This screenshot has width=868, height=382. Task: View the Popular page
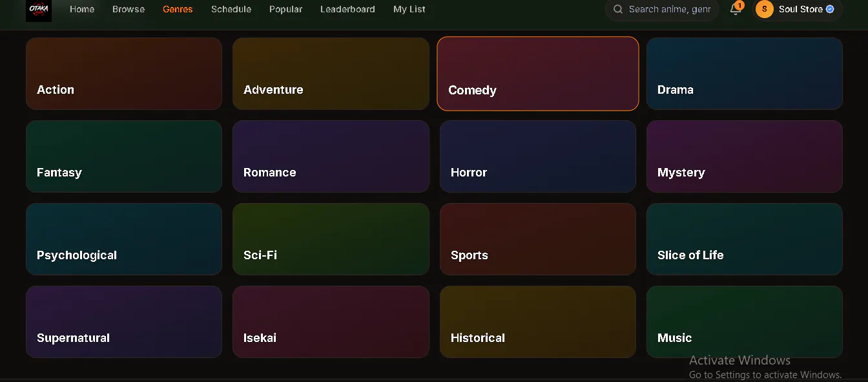click(x=286, y=9)
